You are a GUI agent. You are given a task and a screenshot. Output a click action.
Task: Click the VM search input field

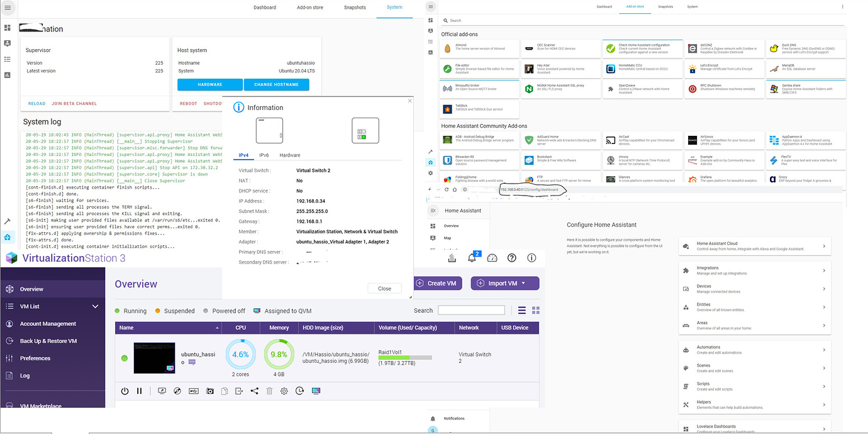[x=471, y=310]
